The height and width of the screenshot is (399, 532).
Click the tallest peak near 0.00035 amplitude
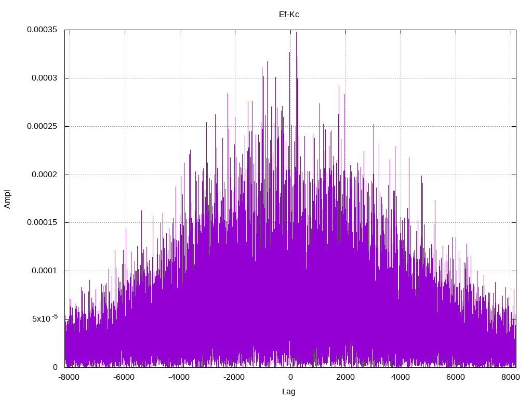[x=296, y=33]
